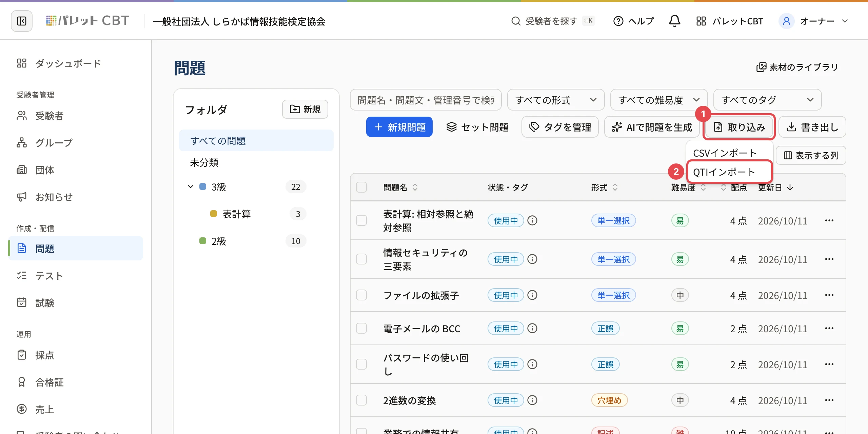Image resolution: width=868 pixels, height=434 pixels.
Task: Click the AIで問題を生成 button
Action: pyautogui.click(x=652, y=127)
